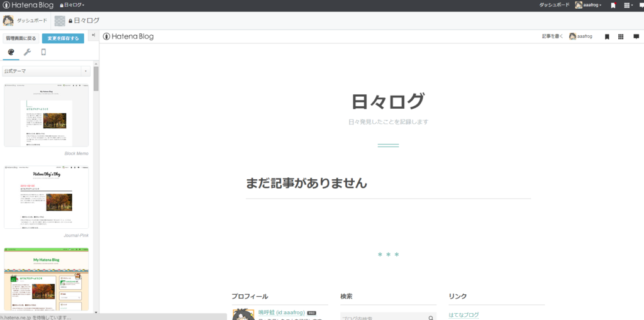644x320 pixels.
Task: Click aaafrog avatar in preview header
Action: (572, 36)
